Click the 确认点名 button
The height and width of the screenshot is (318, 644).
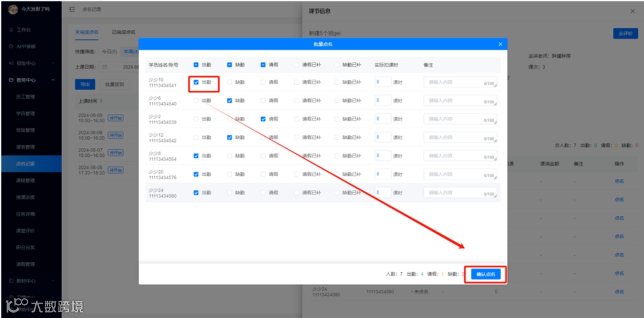click(x=486, y=274)
